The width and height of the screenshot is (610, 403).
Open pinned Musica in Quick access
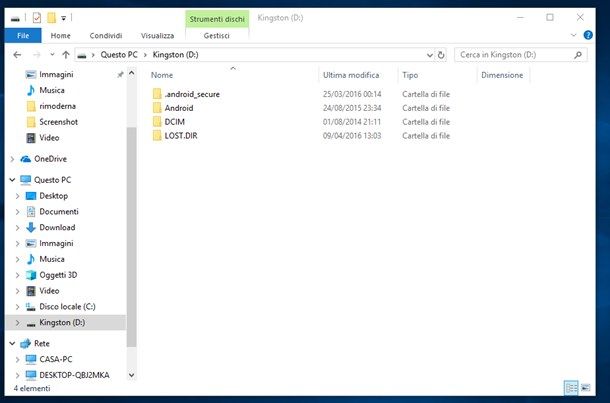coord(52,90)
